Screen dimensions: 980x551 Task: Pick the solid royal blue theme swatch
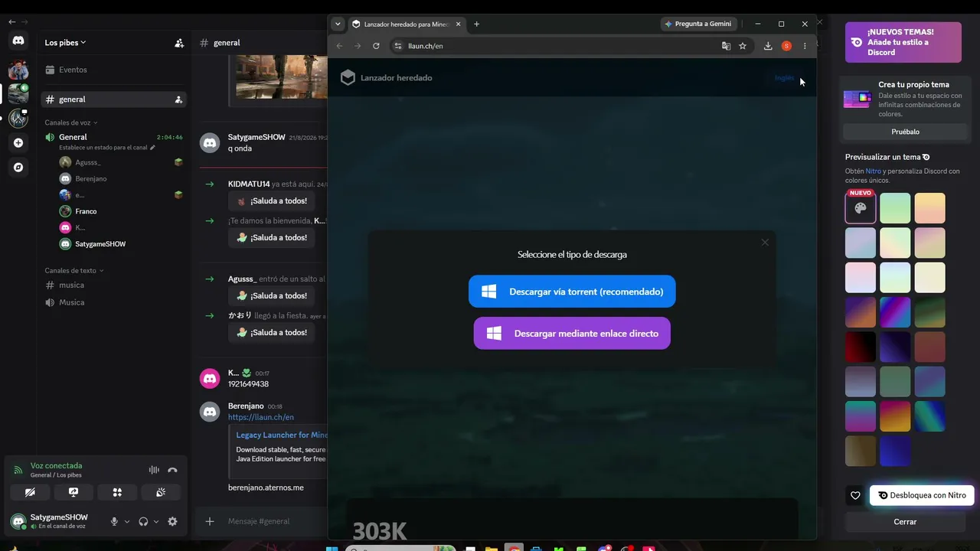895,451
